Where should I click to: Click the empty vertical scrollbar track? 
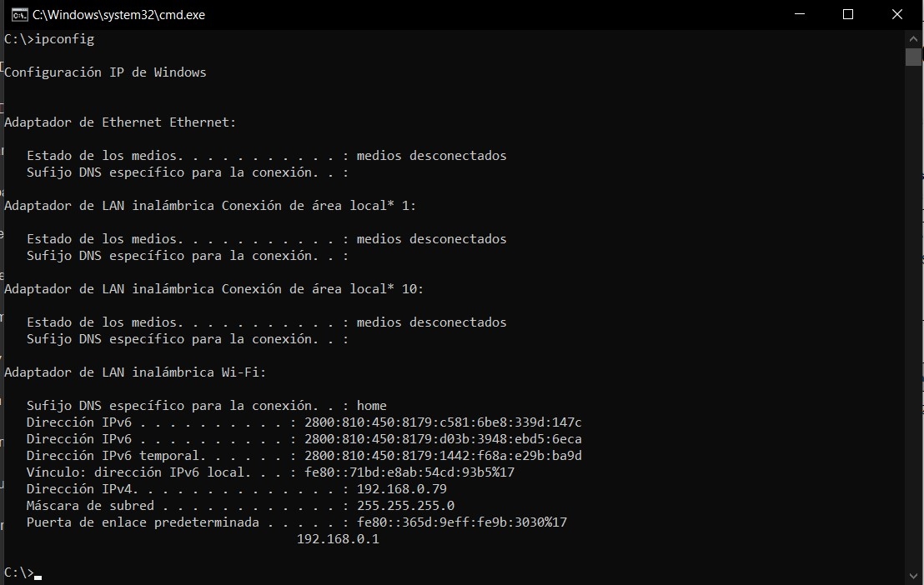[x=913, y=317]
